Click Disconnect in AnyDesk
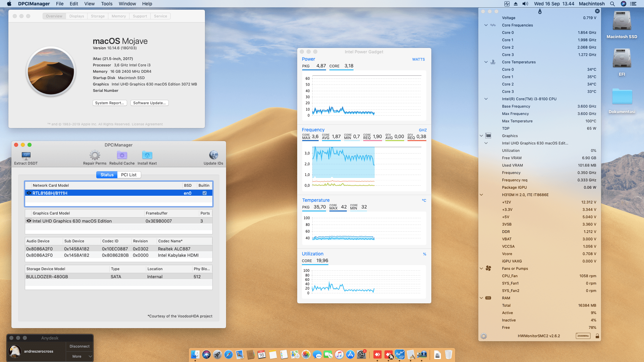Screen dimensions: 644x362 click(x=79, y=346)
